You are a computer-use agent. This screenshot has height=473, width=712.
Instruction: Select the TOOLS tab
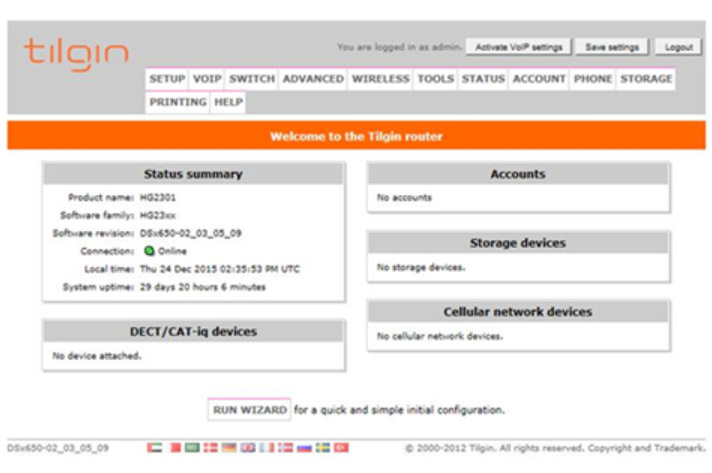pos(435,79)
